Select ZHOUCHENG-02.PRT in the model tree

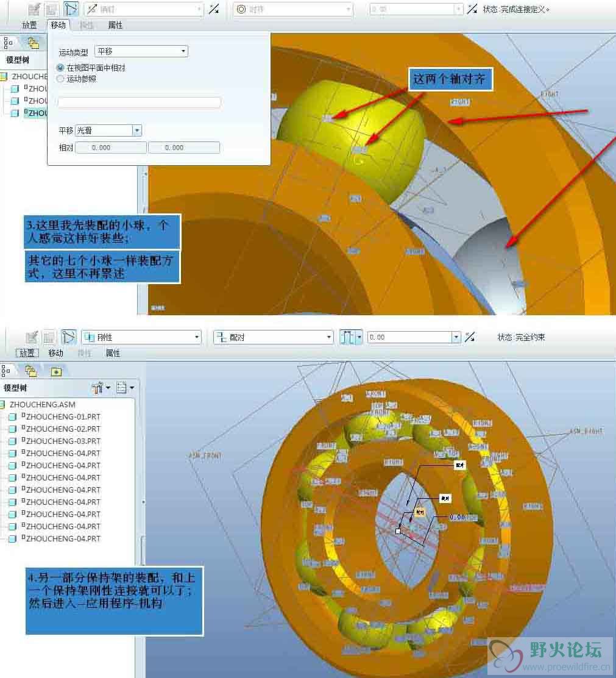[x=63, y=429]
